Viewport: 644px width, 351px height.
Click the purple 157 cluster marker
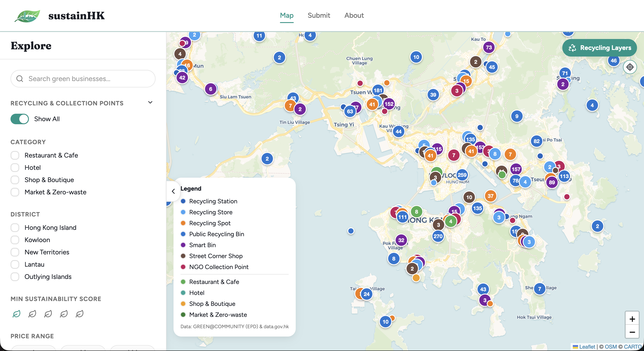tap(516, 169)
